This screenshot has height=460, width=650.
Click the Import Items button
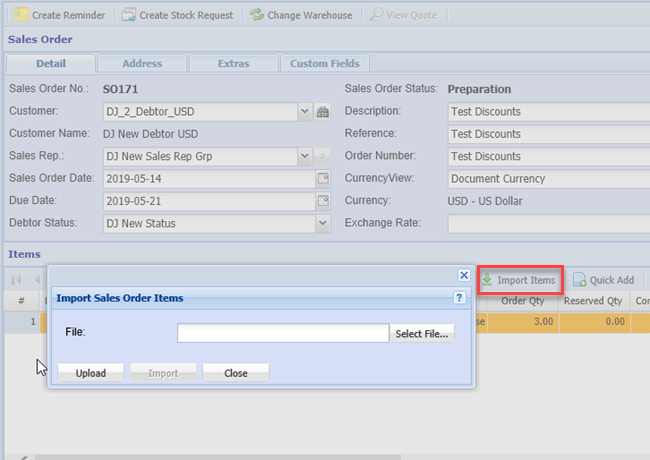coord(519,280)
